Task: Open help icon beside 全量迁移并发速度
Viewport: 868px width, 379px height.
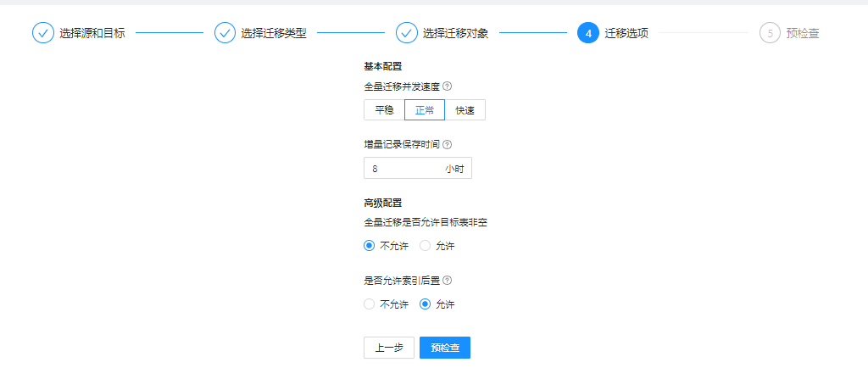Action: pyautogui.click(x=448, y=86)
